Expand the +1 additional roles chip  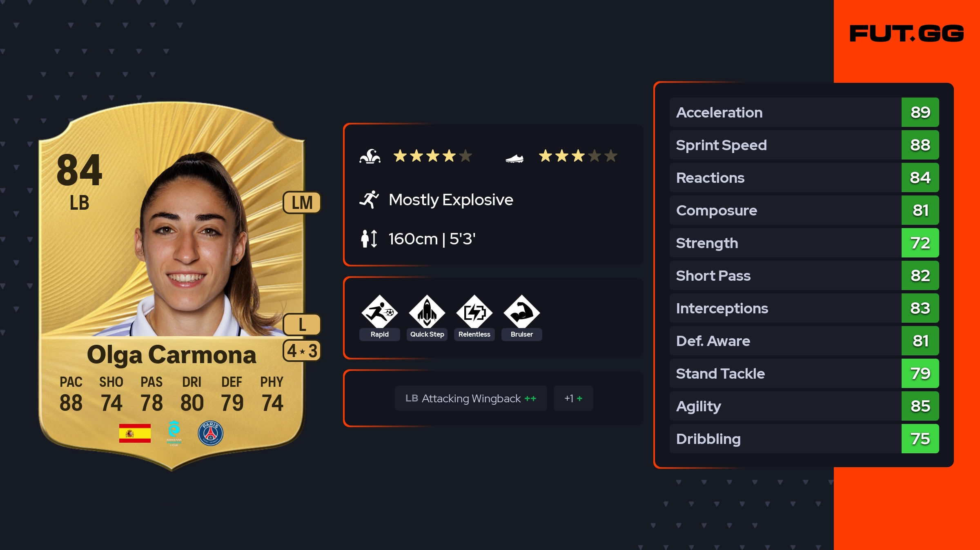pos(573,398)
